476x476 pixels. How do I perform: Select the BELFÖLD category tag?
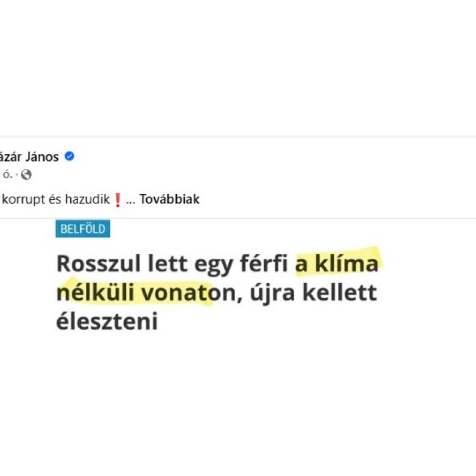[83, 229]
